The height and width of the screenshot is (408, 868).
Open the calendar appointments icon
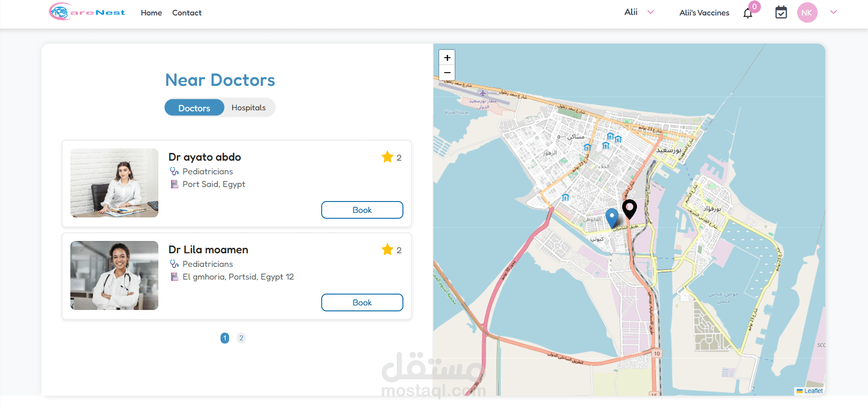coord(781,12)
